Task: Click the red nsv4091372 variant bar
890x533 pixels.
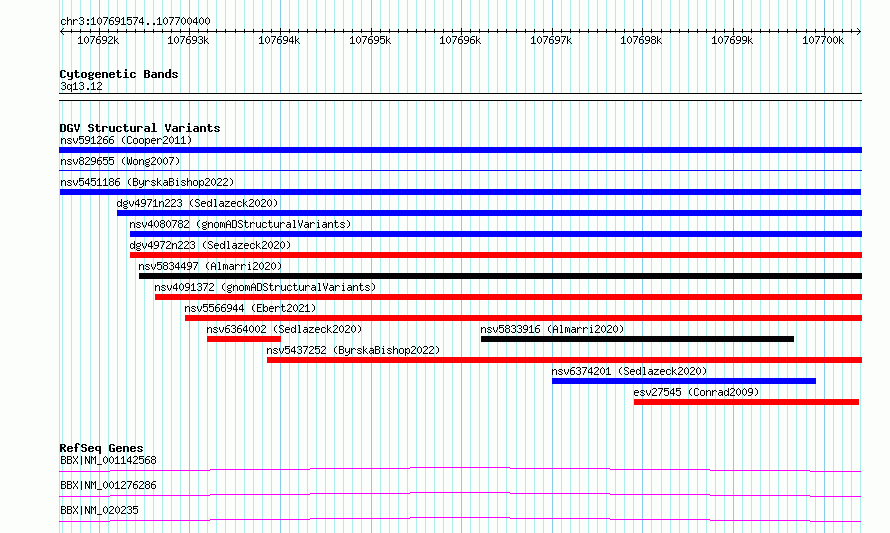Action: [509, 297]
